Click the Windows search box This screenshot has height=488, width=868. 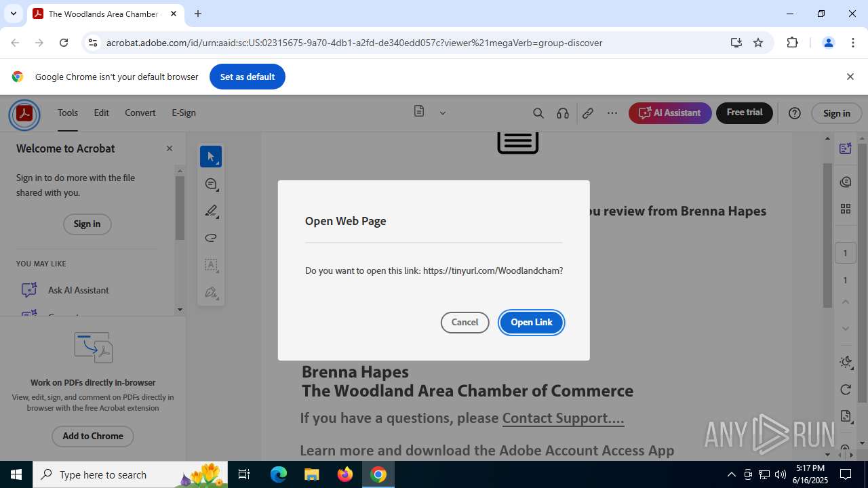(x=132, y=474)
